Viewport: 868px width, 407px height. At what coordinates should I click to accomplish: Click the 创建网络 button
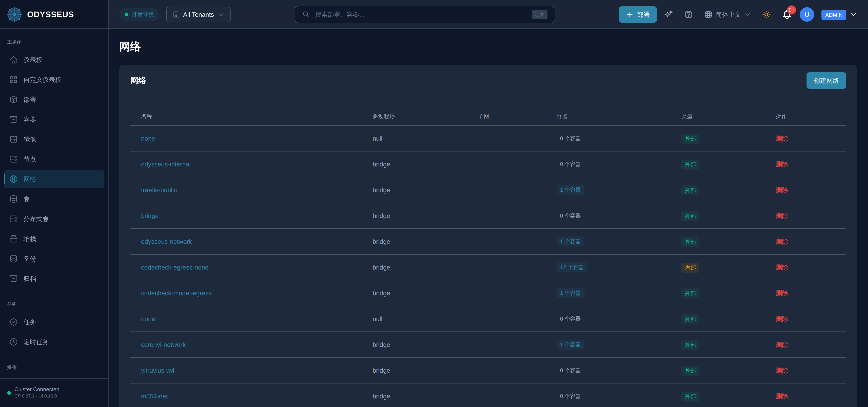pos(826,80)
